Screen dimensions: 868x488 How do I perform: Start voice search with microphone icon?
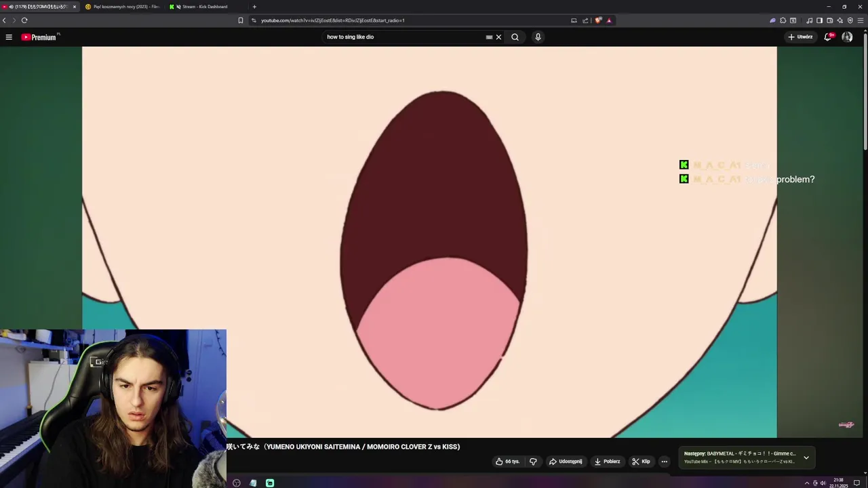[x=538, y=37]
